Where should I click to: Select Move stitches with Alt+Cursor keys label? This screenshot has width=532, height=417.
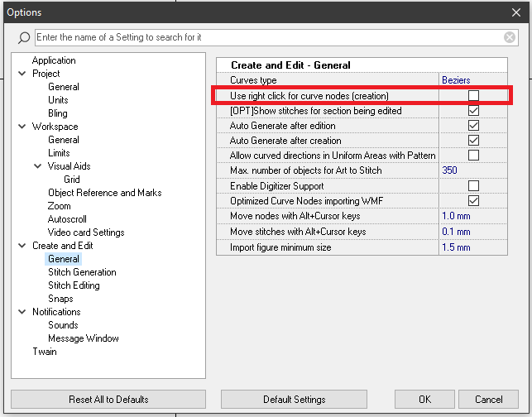click(298, 232)
